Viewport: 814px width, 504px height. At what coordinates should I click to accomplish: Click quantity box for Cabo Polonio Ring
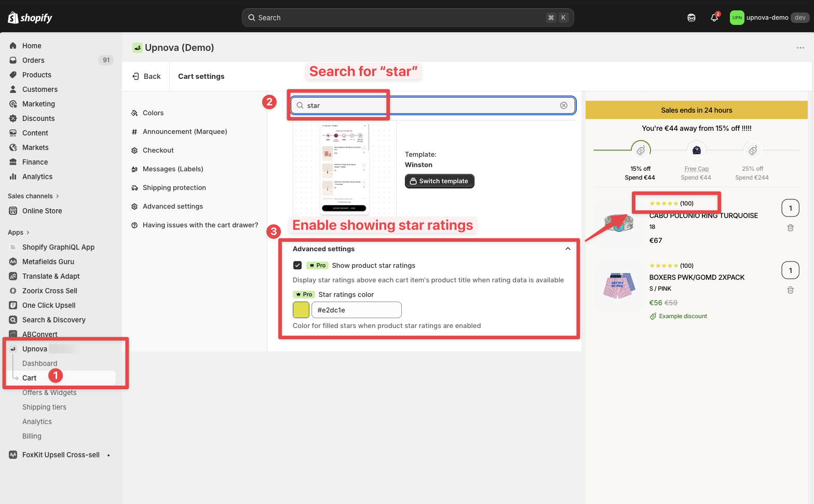coord(791,208)
